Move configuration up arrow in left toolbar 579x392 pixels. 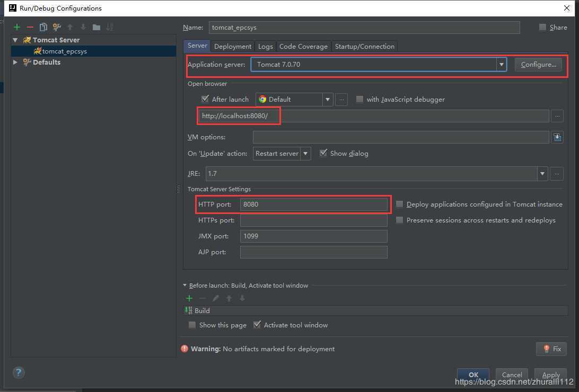click(x=70, y=27)
